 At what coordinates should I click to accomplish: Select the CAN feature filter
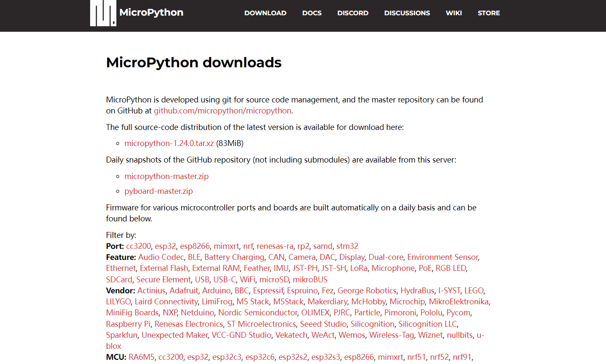[x=276, y=257]
